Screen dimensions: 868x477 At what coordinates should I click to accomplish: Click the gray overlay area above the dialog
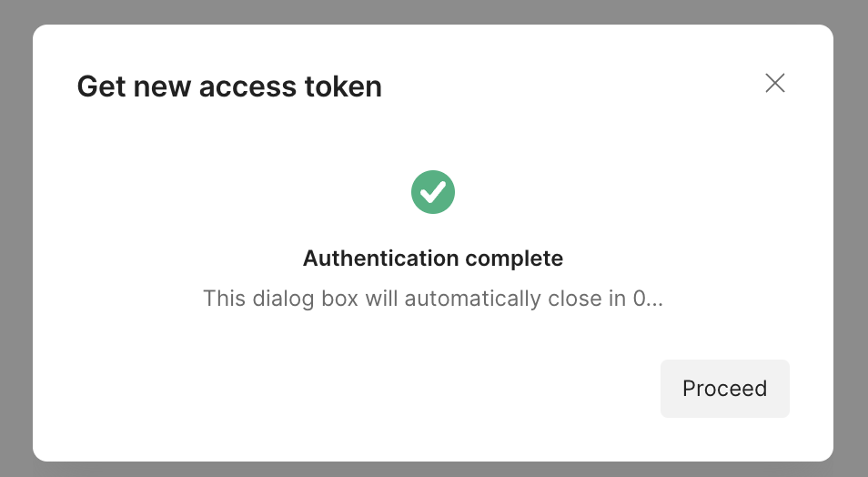[x=433, y=11]
